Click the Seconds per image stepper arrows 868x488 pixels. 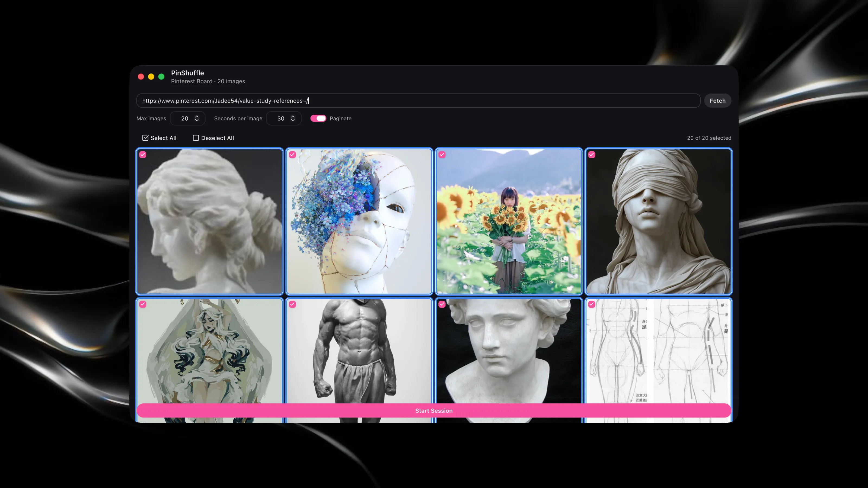(x=293, y=118)
